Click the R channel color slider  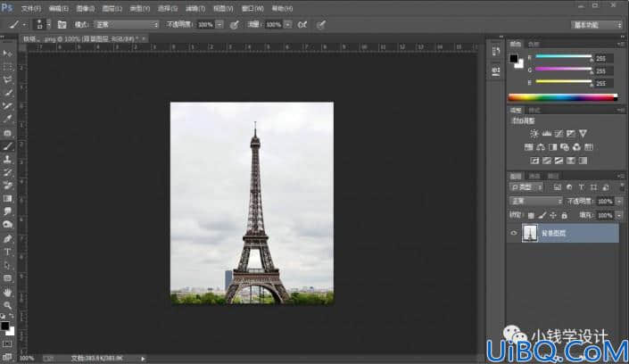click(564, 57)
